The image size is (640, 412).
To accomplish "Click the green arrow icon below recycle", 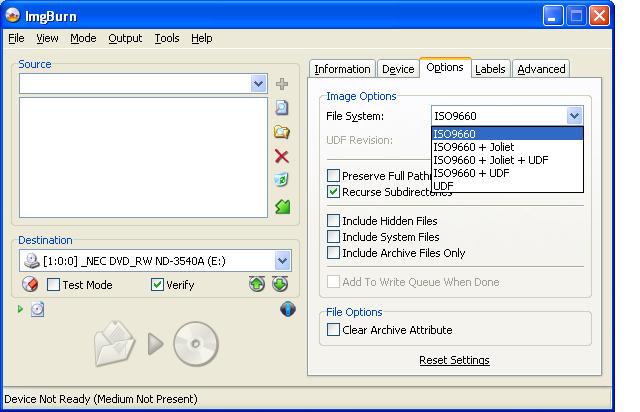I will click(x=282, y=207).
